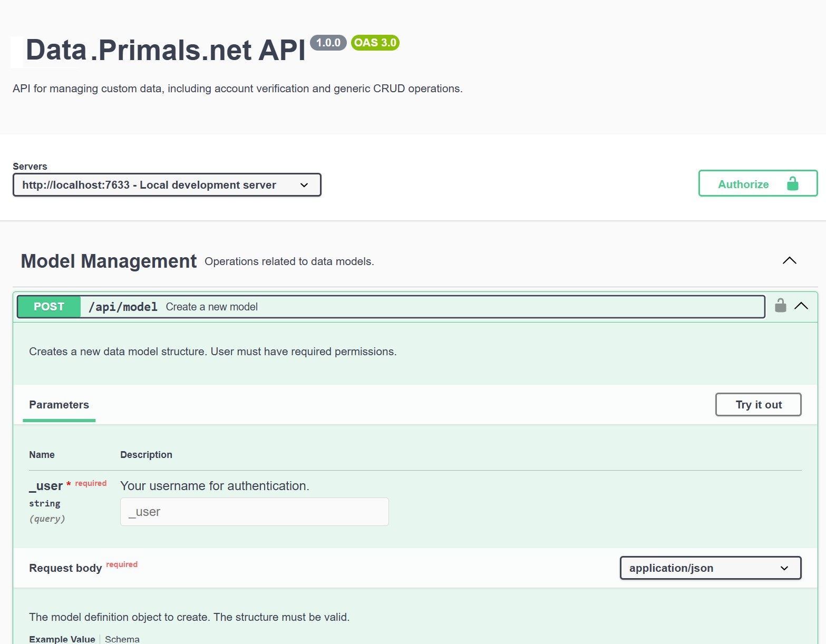This screenshot has height=644, width=826.
Task: Open the Servers dropdown showing localhost:7633
Action: [x=167, y=185]
